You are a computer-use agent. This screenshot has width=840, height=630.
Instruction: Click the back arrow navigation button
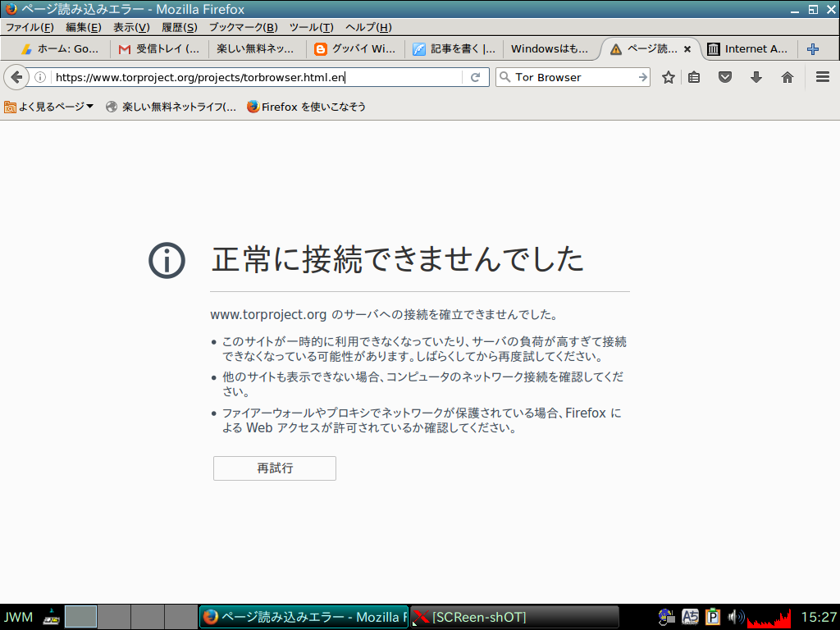point(16,78)
